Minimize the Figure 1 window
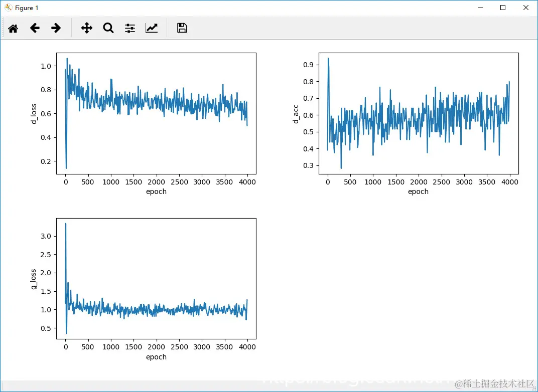The image size is (538, 392). (480, 8)
